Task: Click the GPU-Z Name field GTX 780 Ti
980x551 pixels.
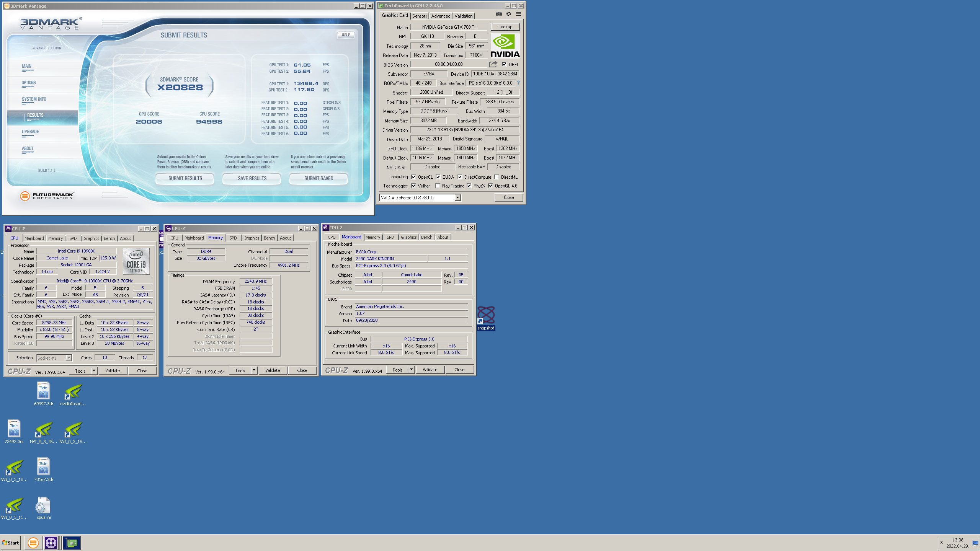Action: [x=449, y=27]
